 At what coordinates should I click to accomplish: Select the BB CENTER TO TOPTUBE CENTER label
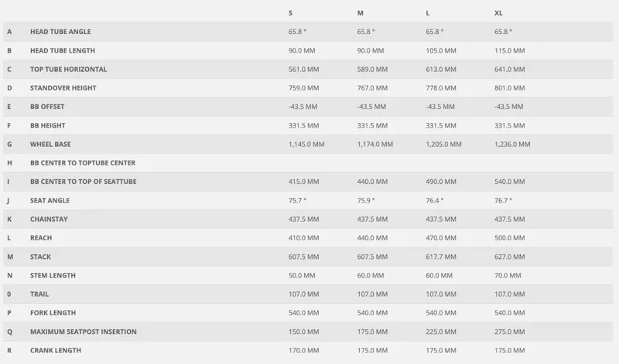(x=83, y=163)
